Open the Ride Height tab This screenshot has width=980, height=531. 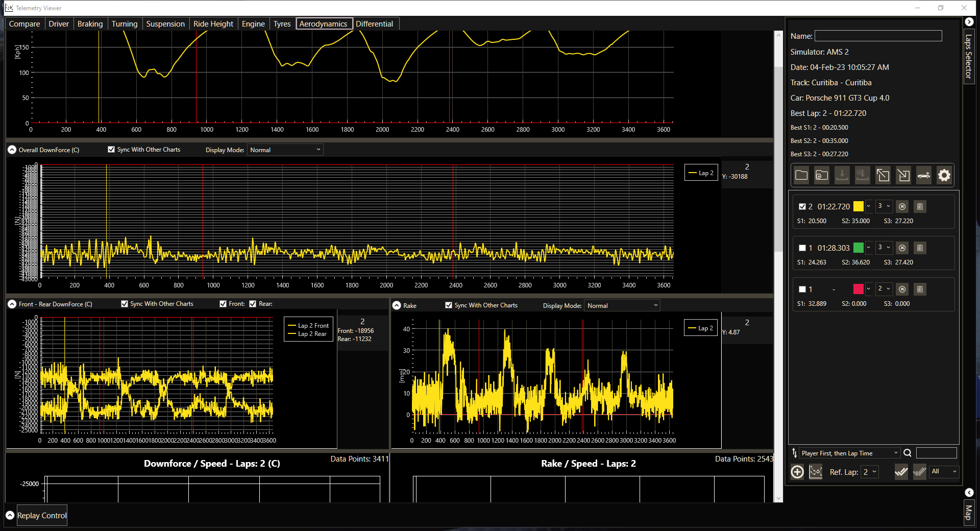point(213,24)
